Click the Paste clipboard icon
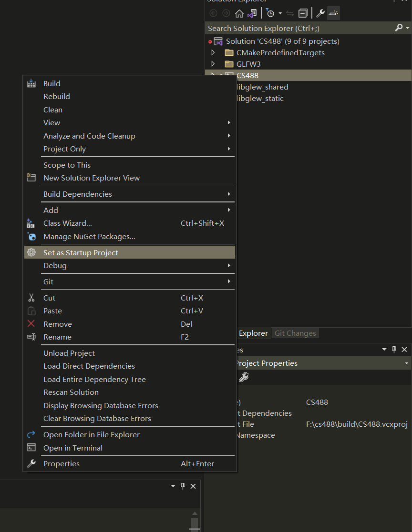412x532 pixels. pyautogui.click(x=31, y=311)
